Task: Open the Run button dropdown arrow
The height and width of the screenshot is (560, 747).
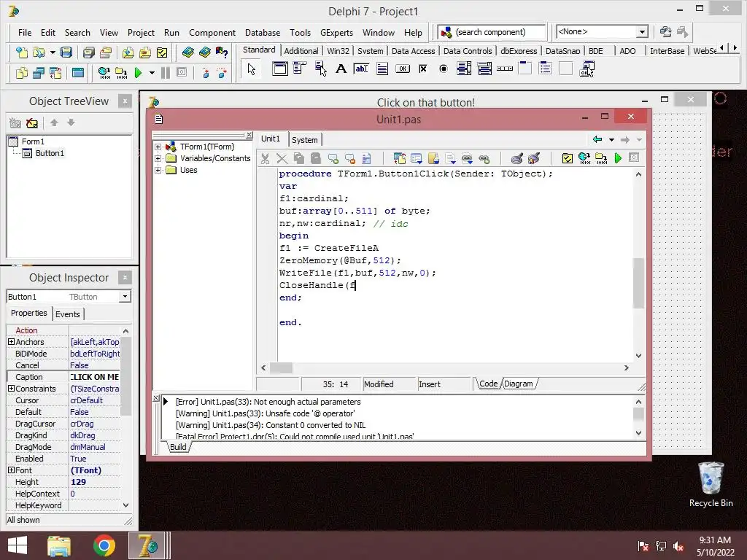Action: coord(152,73)
